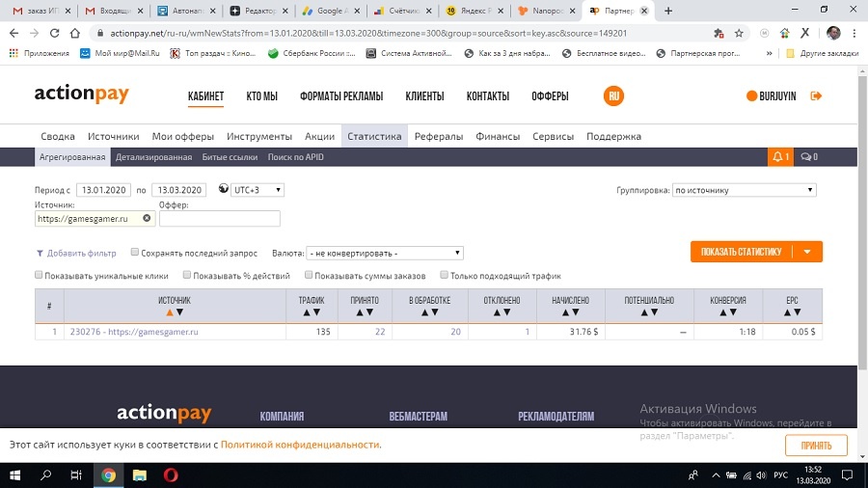Image resolution: width=868 pixels, height=488 pixels.
Task: Click the Оффер input field
Action: coord(220,219)
